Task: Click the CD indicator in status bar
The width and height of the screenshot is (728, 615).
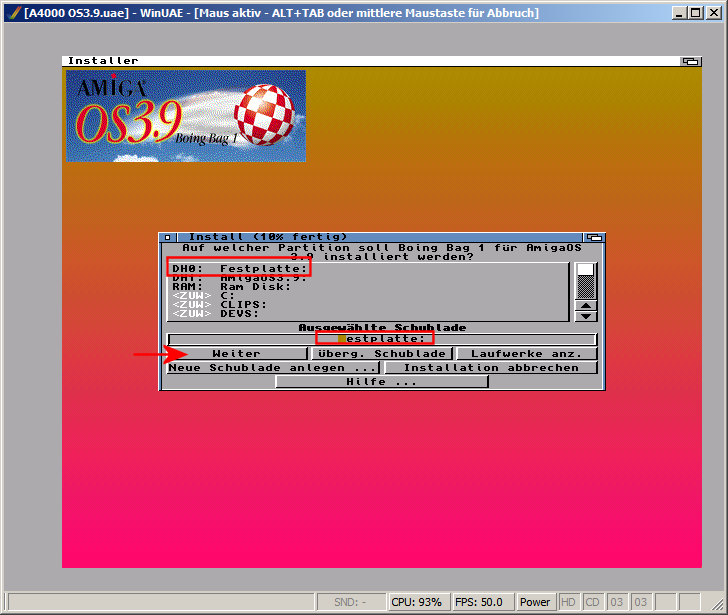Action: 592,602
